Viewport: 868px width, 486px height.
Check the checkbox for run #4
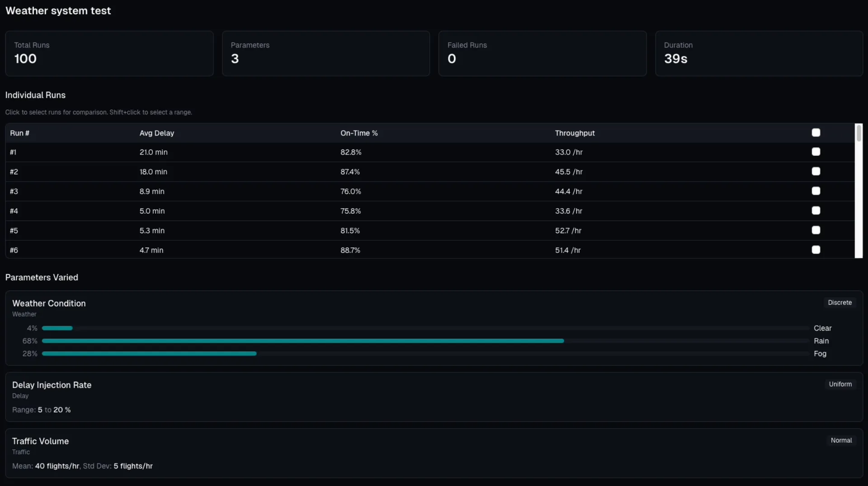[816, 210]
